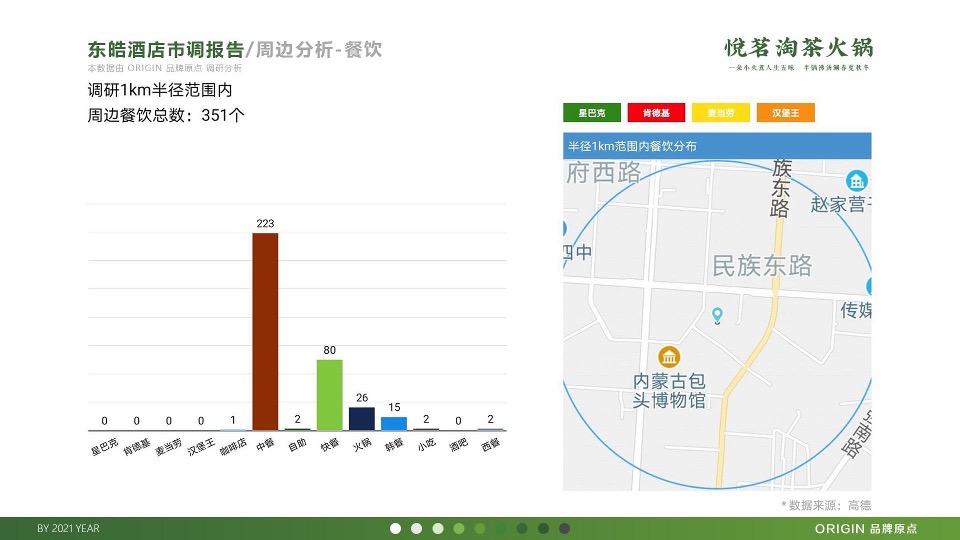Click the 民族东路 map label
Image resolution: width=960 pixels, height=540 pixels.
[762, 266]
